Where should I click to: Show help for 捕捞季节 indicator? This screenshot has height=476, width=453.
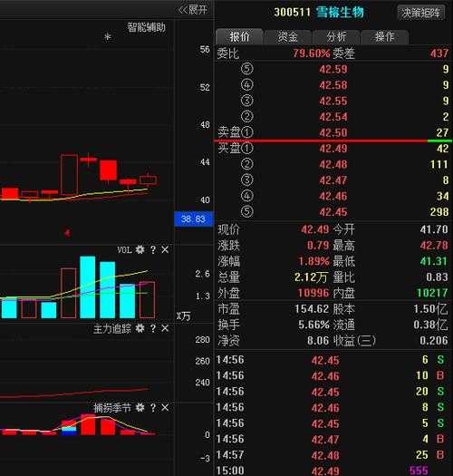[153, 408]
